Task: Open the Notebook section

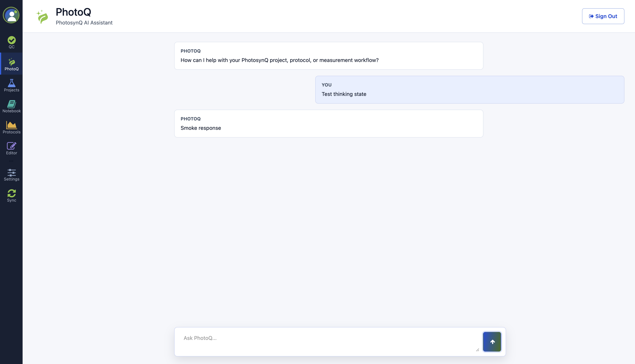Action: [x=12, y=106]
